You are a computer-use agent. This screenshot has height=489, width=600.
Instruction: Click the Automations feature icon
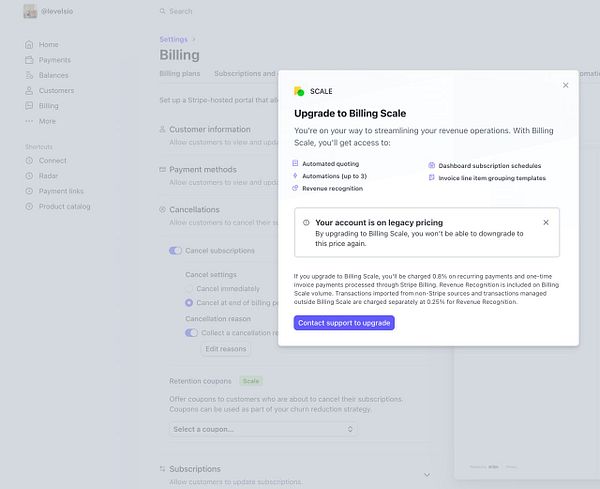click(x=295, y=176)
